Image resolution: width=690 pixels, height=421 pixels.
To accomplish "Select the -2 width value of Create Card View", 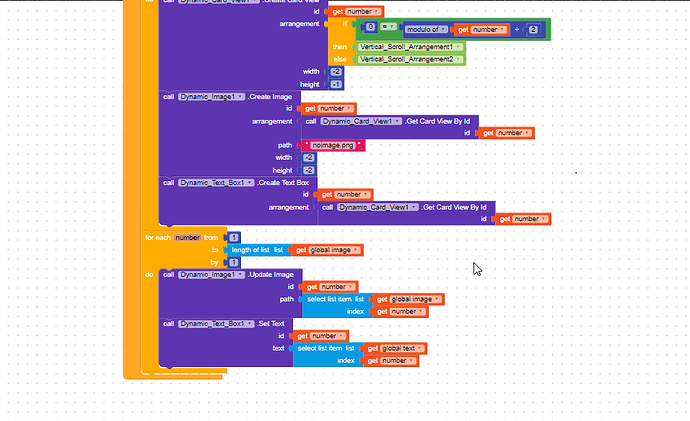I will click(336, 72).
